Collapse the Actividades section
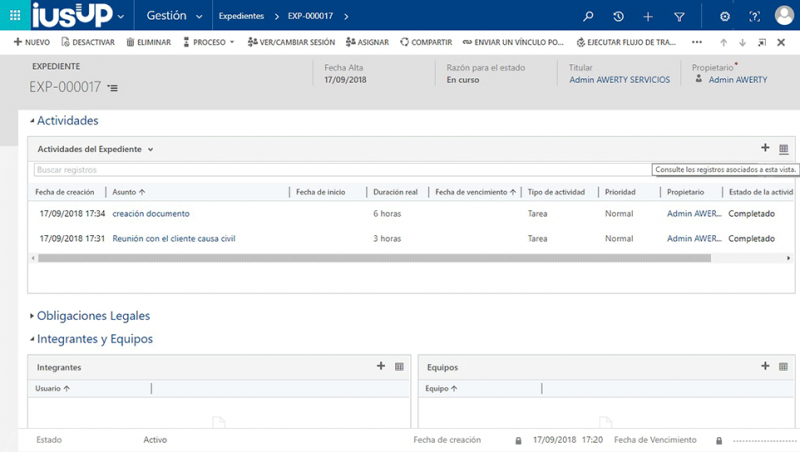The image size is (800, 452). point(64,121)
